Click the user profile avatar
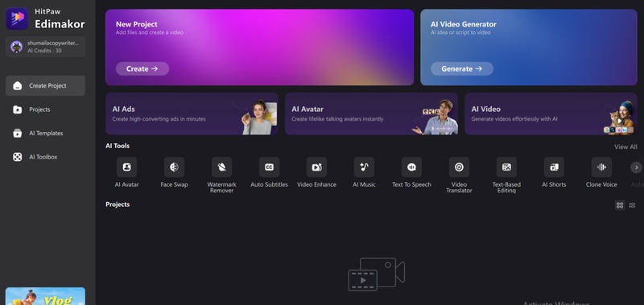 (x=16, y=47)
